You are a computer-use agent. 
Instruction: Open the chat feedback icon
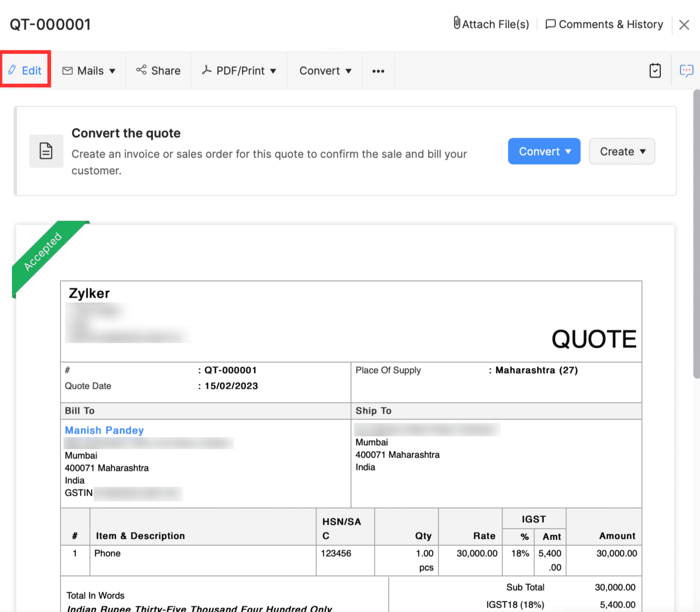click(x=686, y=71)
